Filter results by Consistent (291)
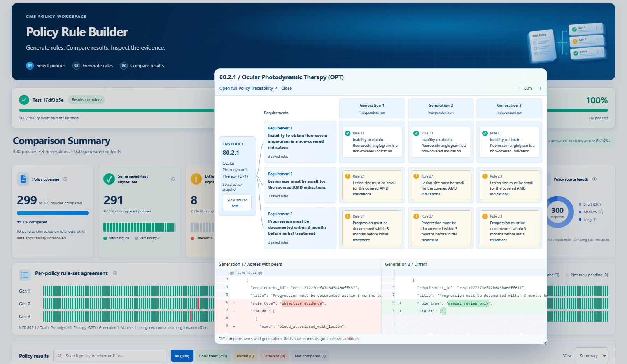This screenshot has width=627, height=364. pos(213,356)
